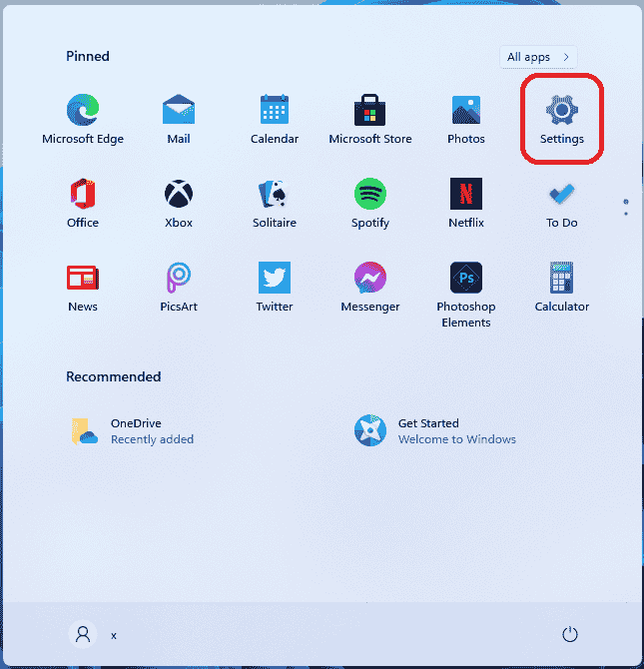Image resolution: width=644 pixels, height=669 pixels.
Task: Open the Twitter app
Action: pos(275,288)
